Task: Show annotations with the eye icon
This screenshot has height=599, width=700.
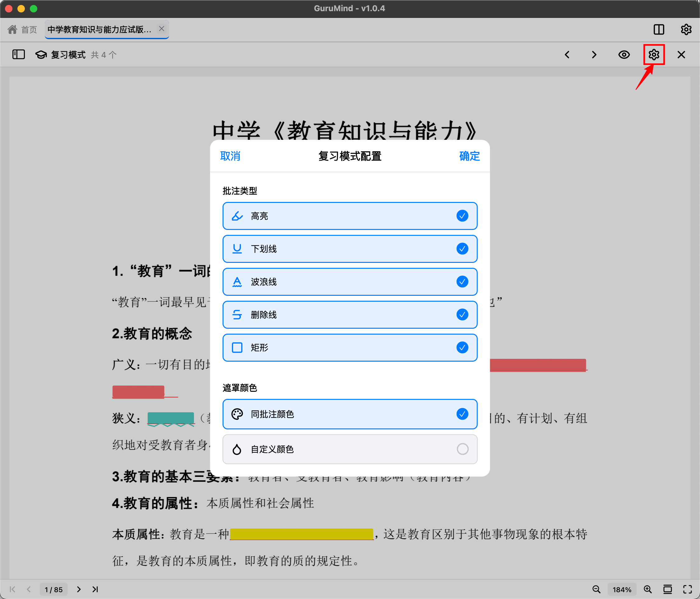Action: 624,54
